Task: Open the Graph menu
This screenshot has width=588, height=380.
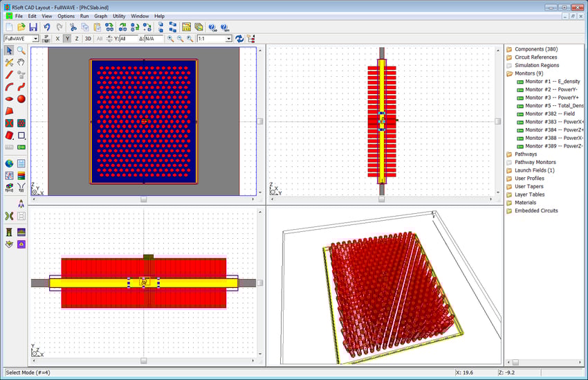Action: pos(101,15)
